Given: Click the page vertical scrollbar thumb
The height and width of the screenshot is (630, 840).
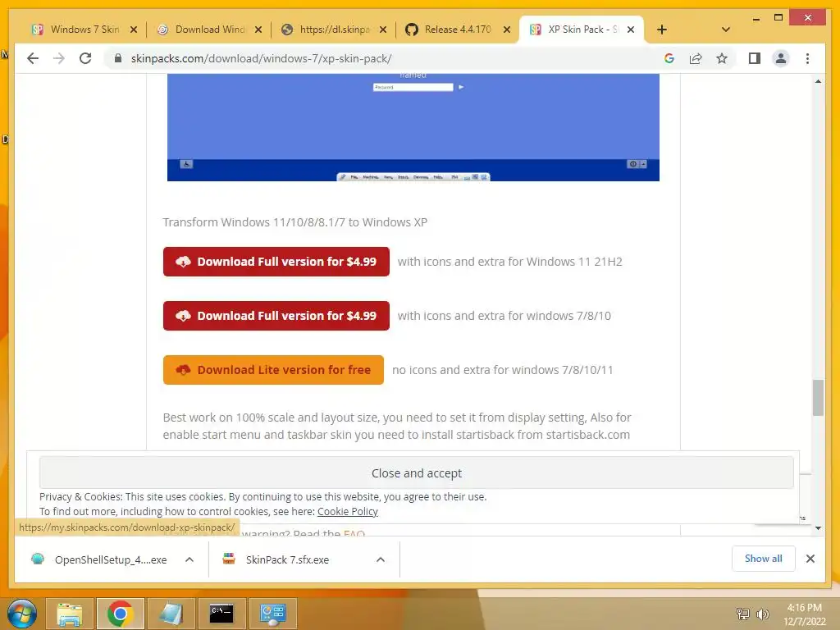Looking at the screenshot, I should click(x=818, y=398).
